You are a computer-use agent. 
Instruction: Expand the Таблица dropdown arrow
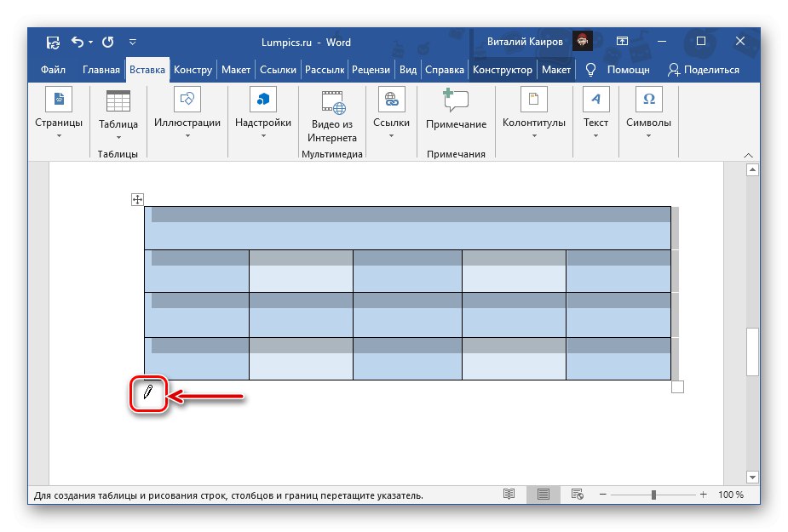pos(118,137)
